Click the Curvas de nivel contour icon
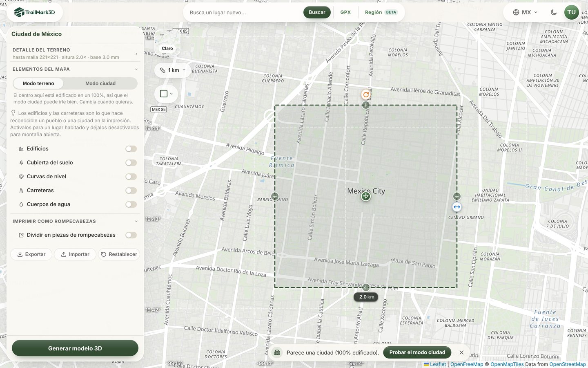This screenshot has height=368, width=588. (x=21, y=177)
